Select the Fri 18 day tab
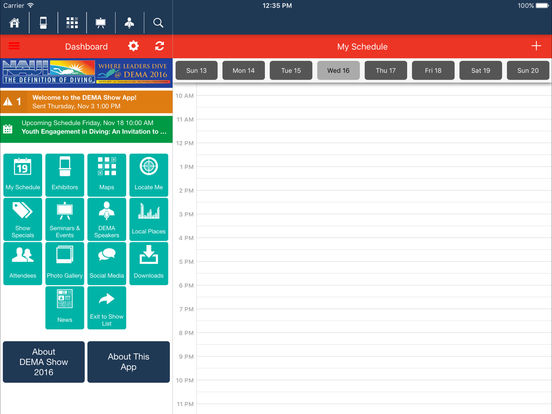 click(x=433, y=70)
